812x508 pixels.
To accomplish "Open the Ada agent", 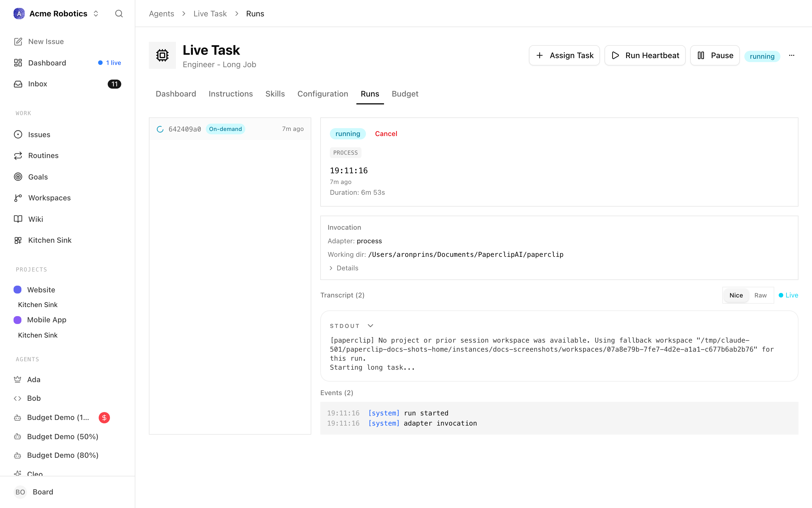I will [34, 379].
